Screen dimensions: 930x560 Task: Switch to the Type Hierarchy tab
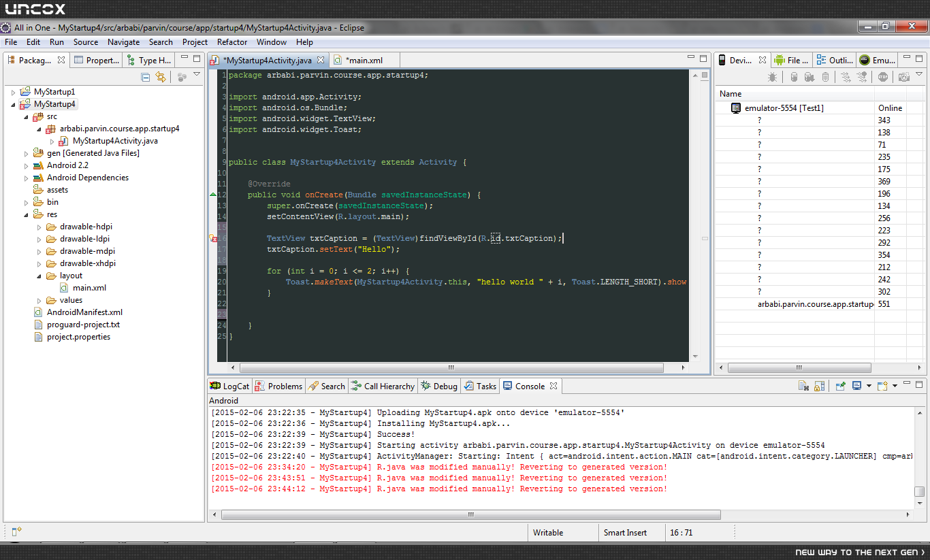[149, 60]
